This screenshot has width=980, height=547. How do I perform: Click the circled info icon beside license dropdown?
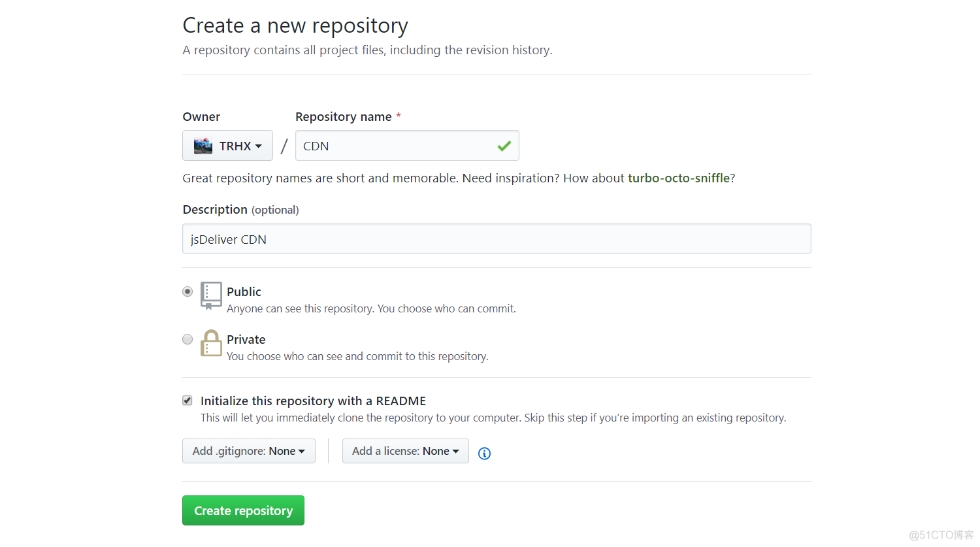[x=484, y=453]
